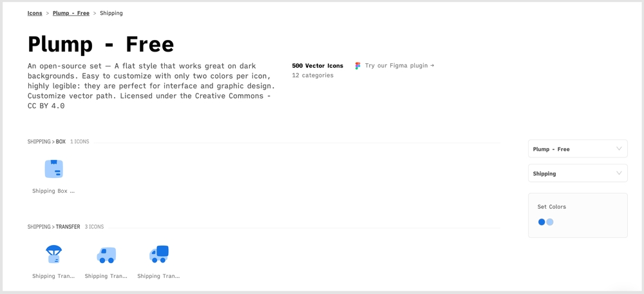This screenshot has width=644, height=294.
Task: Open the Plump - Free set dropdown
Action: pos(578,149)
